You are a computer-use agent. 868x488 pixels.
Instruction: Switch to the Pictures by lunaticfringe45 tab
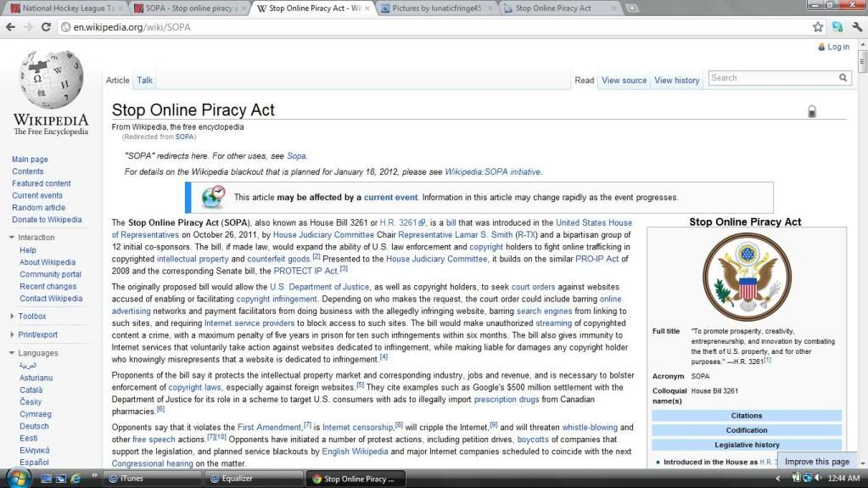coord(436,8)
